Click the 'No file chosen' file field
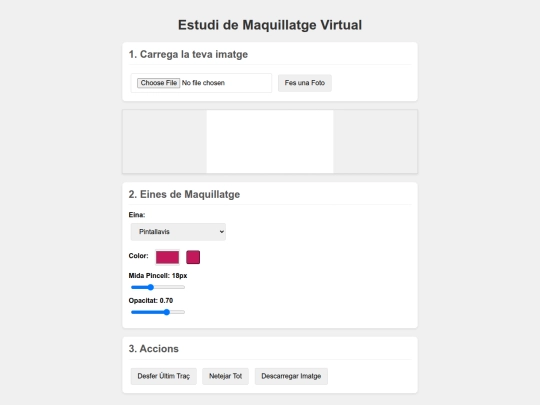Image resolution: width=540 pixels, height=405 pixels. 201,83
